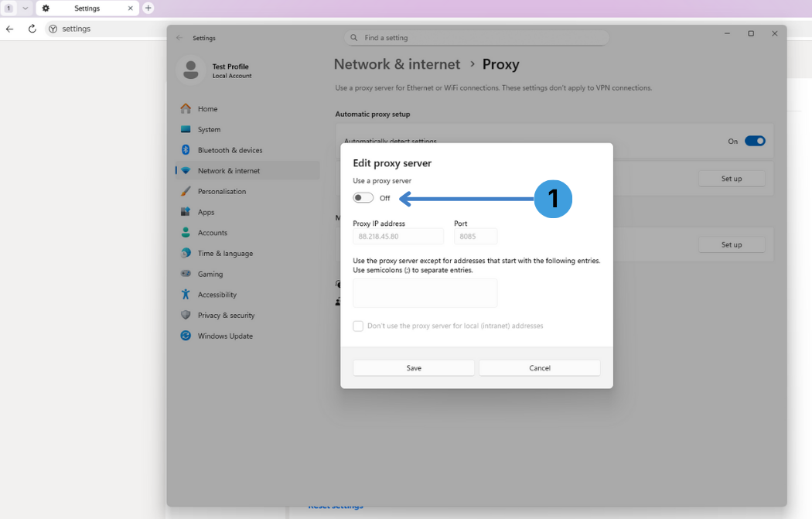The height and width of the screenshot is (519, 812).
Task: Click the Time & language globe icon
Action: coord(186,253)
